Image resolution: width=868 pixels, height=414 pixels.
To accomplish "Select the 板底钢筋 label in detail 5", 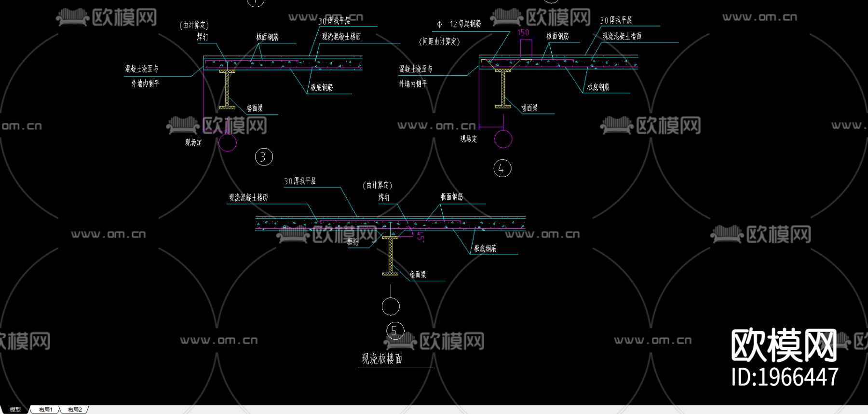I will coord(485,248).
